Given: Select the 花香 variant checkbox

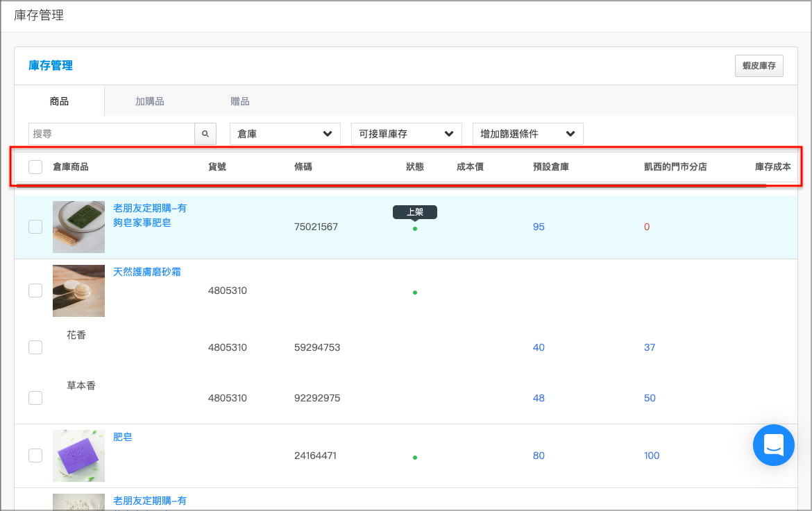Looking at the screenshot, I should point(35,347).
